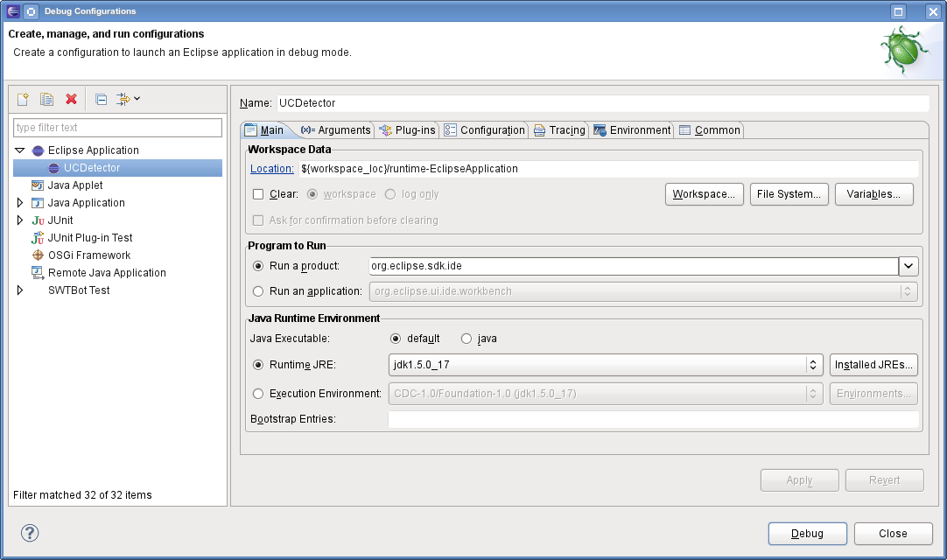Click the Eclipse Application type icon
Screen dimensions: 947x560
pyautogui.click(x=38, y=150)
